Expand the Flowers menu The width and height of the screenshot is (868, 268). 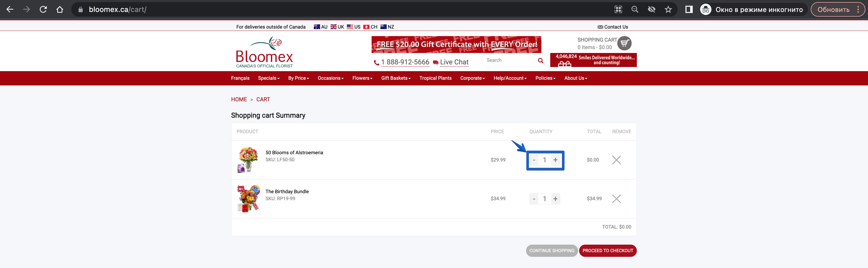(x=362, y=78)
